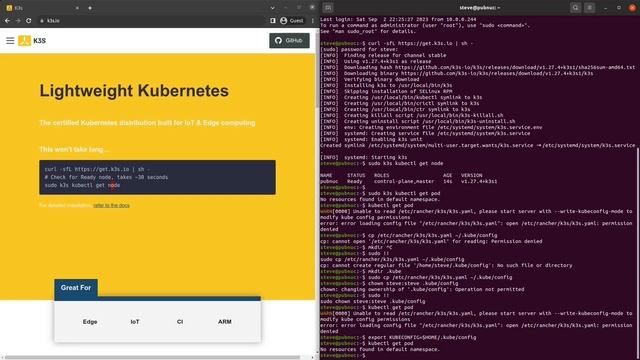Open the Guest profile menu
Screen dimensions: 640x360
(x=292, y=20)
